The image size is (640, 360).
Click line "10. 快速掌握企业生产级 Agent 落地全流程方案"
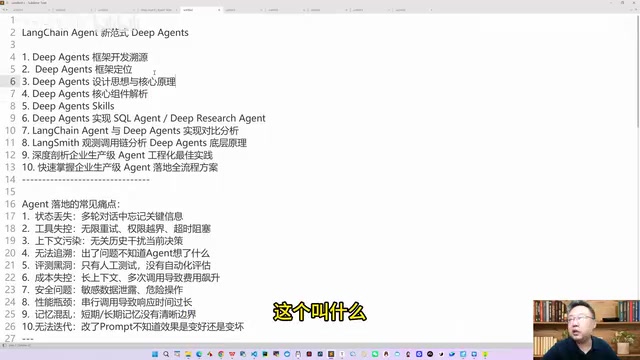point(120,167)
